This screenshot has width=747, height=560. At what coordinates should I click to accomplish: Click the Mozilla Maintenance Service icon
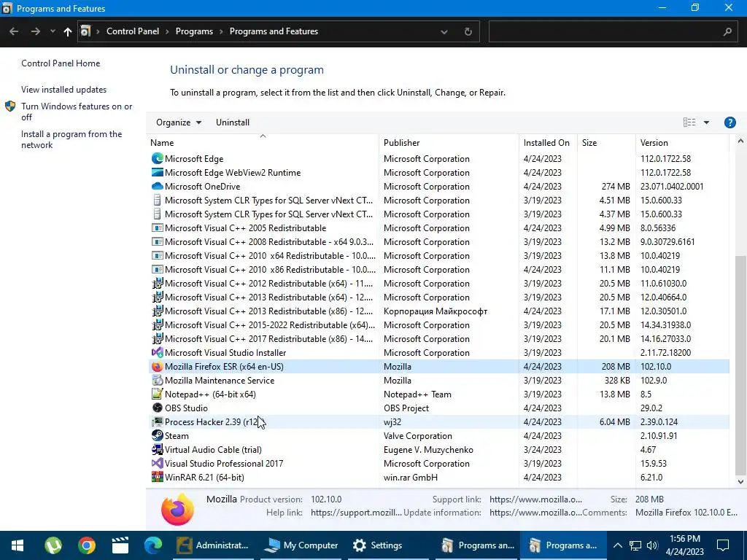[x=158, y=380]
